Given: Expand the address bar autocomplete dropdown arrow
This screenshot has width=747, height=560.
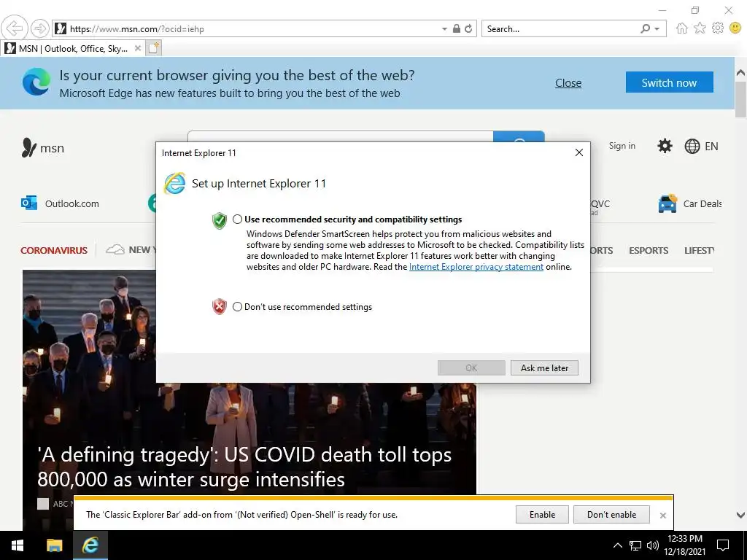Looking at the screenshot, I should point(444,28).
